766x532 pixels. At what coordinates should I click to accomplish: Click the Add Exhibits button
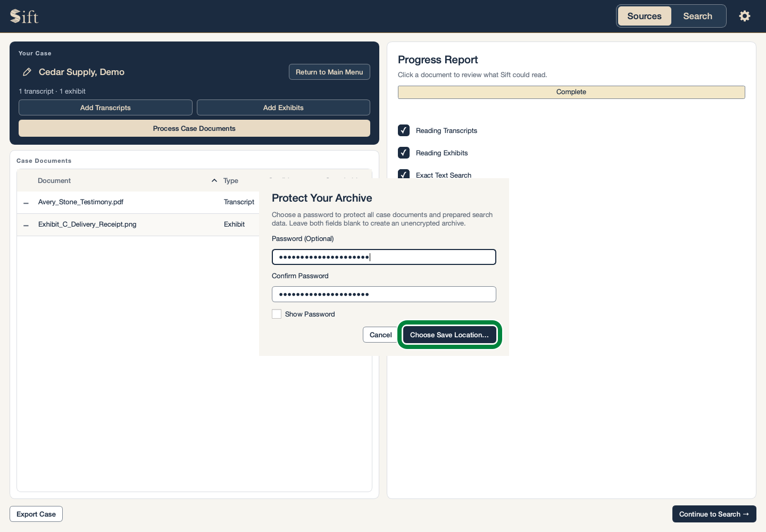pyautogui.click(x=284, y=107)
